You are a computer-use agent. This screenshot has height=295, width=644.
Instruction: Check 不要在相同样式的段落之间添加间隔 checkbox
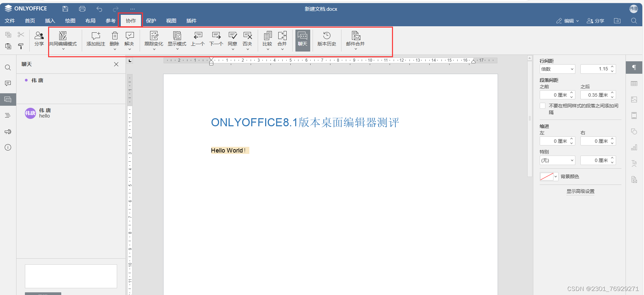click(x=542, y=106)
